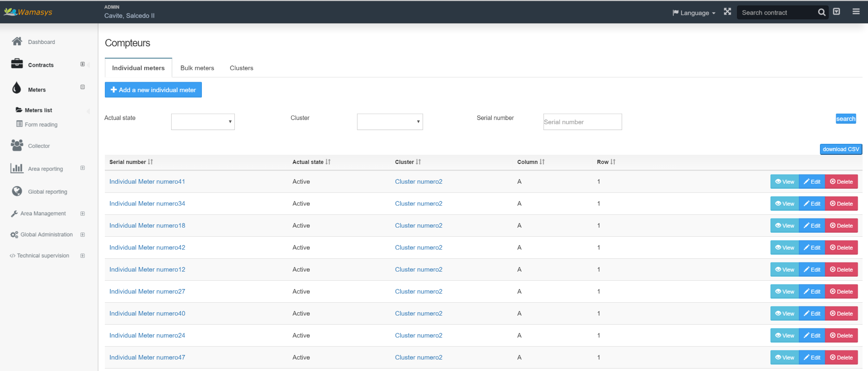The image size is (868, 371).
Task: Click the Global reporting globe icon
Action: (17, 191)
